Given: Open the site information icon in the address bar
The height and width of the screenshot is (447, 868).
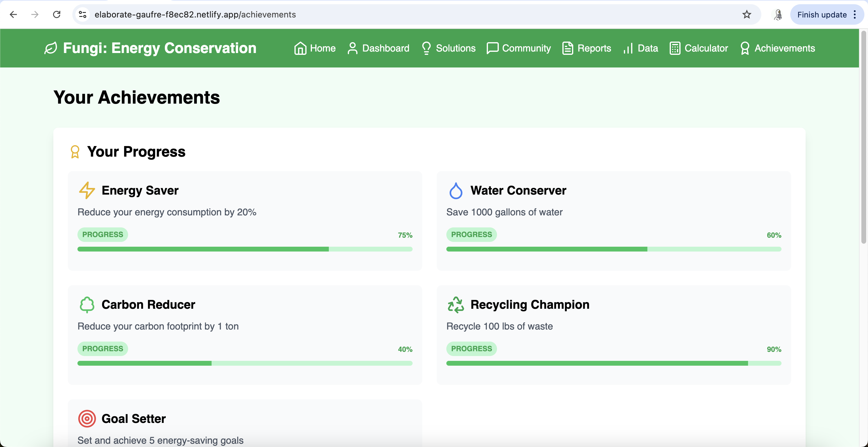Looking at the screenshot, I should [x=83, y=14].
